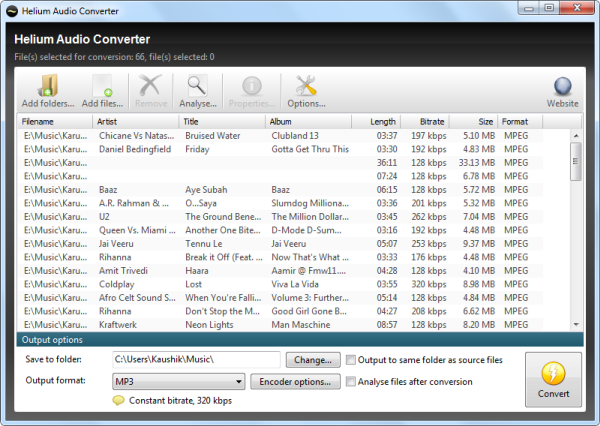This screenshot has height=426, width=600.
Task: Open the Options settings icon
Action: (x=306, y=88)
